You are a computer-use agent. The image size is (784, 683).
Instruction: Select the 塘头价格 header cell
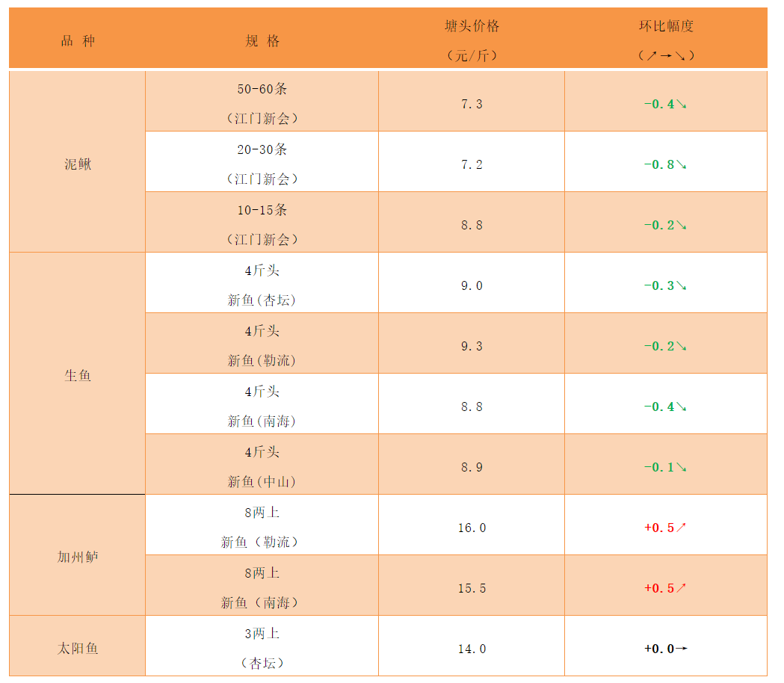[472, 40]
